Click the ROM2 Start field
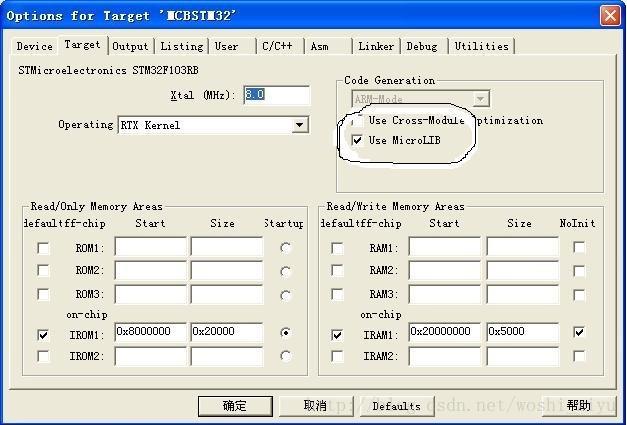 pyautogui.click(x=151, y=271)
